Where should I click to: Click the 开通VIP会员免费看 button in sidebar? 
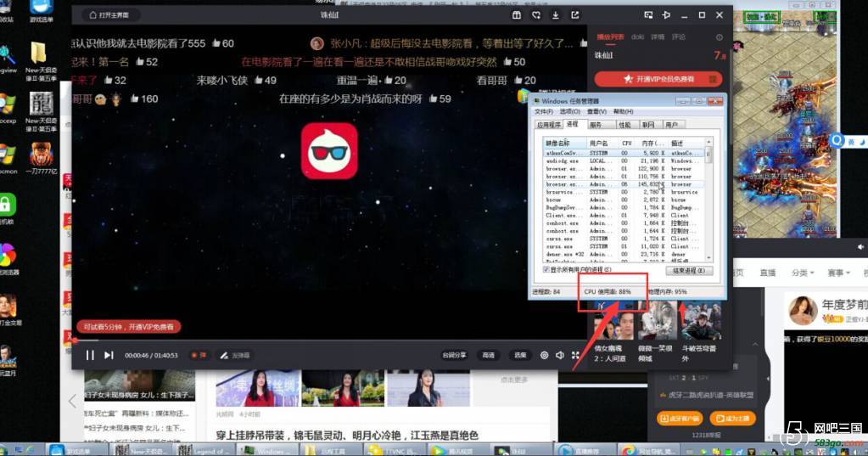(x=658, y=79)
